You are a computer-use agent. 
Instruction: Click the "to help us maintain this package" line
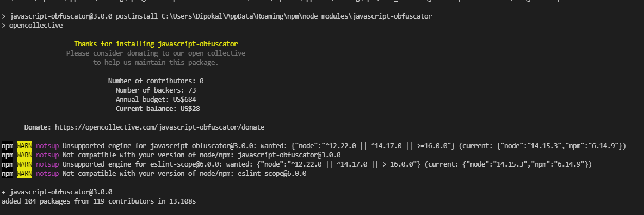156,63
